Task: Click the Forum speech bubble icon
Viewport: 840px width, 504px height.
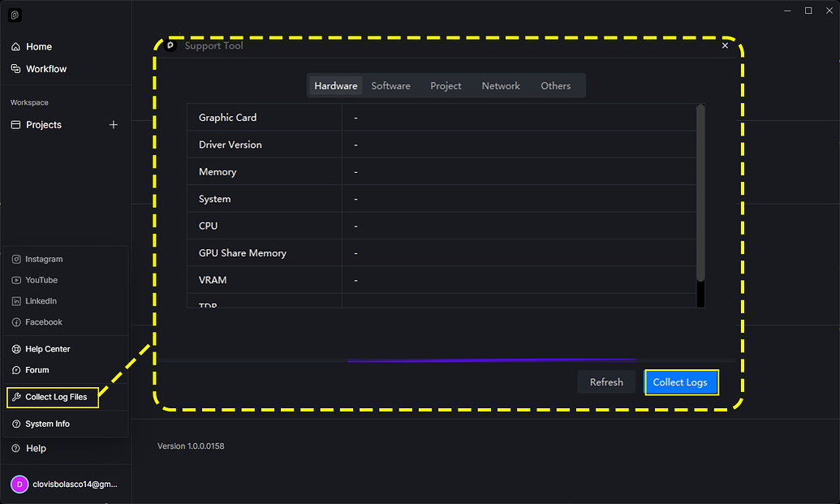Action: [x=15, y=370]
